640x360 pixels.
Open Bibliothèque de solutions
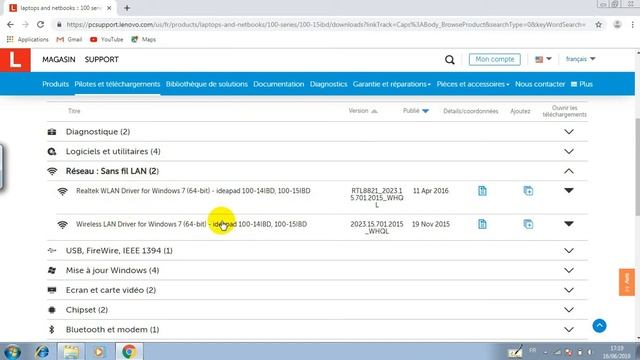point(207,84)
